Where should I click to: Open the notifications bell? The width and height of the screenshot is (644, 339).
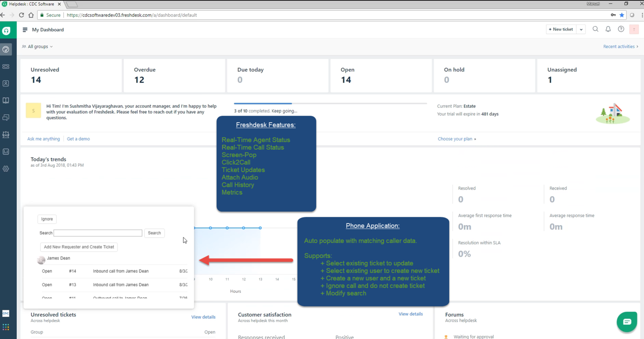pos(608,29)
